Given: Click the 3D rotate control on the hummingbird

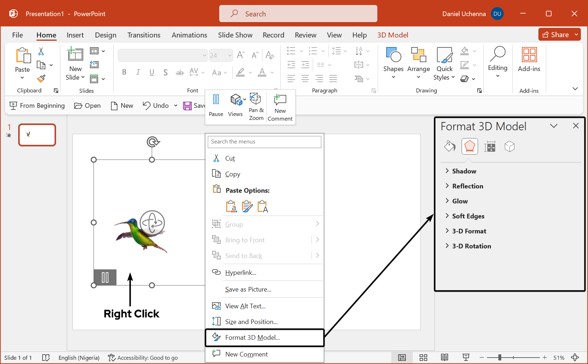Looking at the screenshot, I should click(x=152, y=223).
